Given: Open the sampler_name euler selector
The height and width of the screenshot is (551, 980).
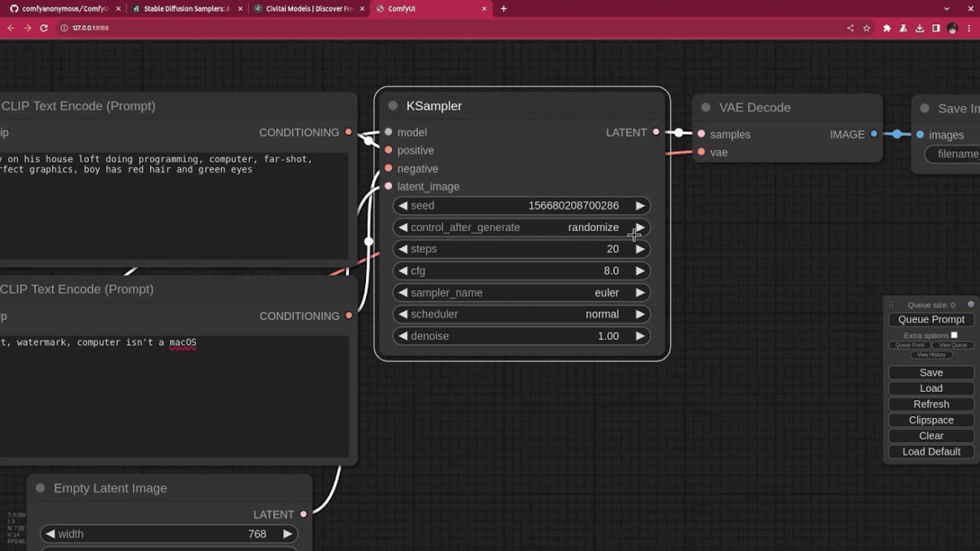Looking at the screenshot, I should tap(521, 293).
